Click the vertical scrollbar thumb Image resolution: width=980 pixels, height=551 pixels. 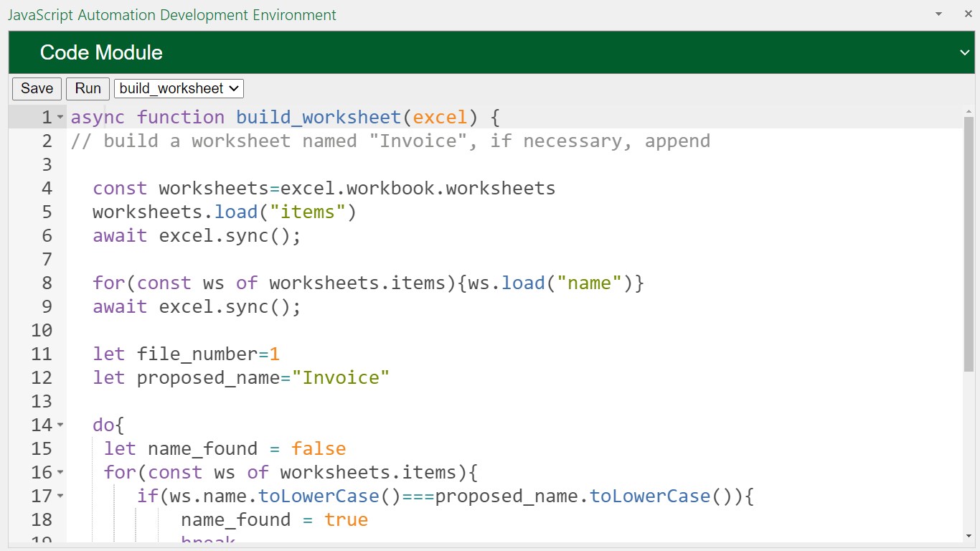click(x=969, y=244)
